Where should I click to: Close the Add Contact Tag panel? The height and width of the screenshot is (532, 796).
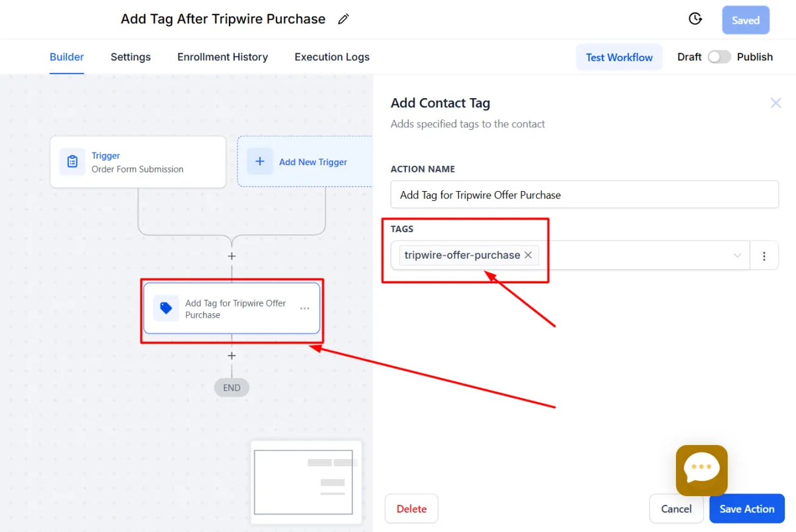pyautogui.click(x=775, y=103)
